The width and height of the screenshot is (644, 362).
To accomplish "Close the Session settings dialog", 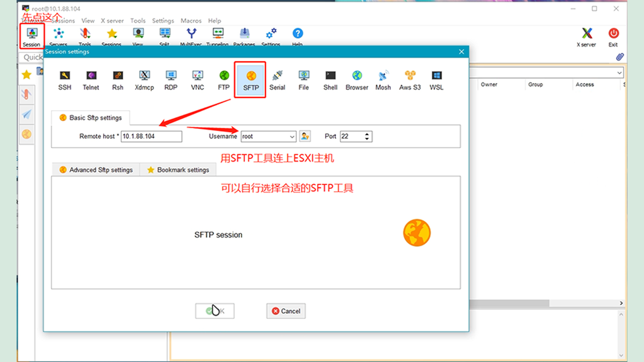I will click(x=461, y=52).
